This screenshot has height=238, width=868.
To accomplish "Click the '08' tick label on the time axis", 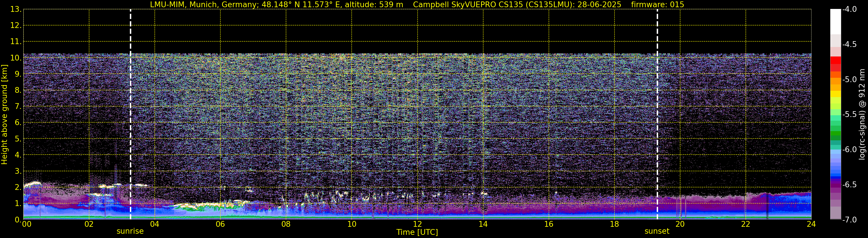I will pos(286,224).
